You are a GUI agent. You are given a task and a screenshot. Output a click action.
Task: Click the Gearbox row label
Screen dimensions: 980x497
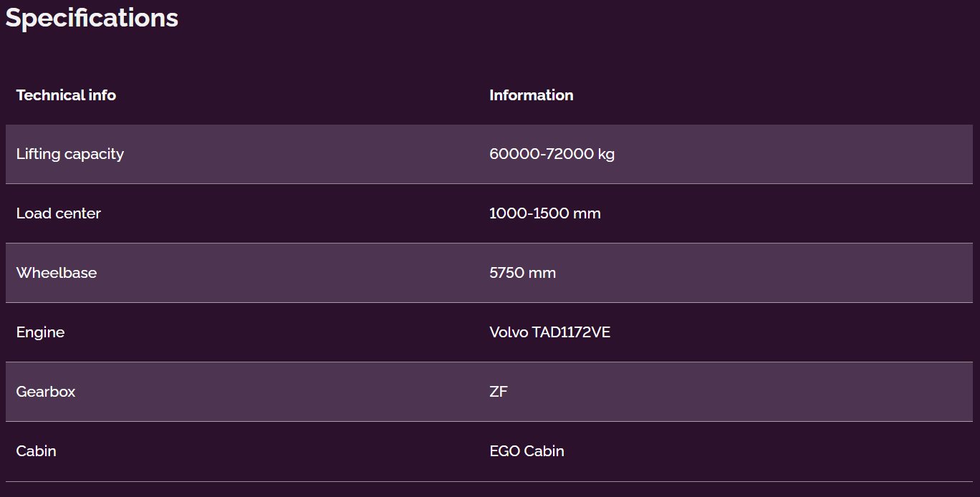[x=46, y=392]
